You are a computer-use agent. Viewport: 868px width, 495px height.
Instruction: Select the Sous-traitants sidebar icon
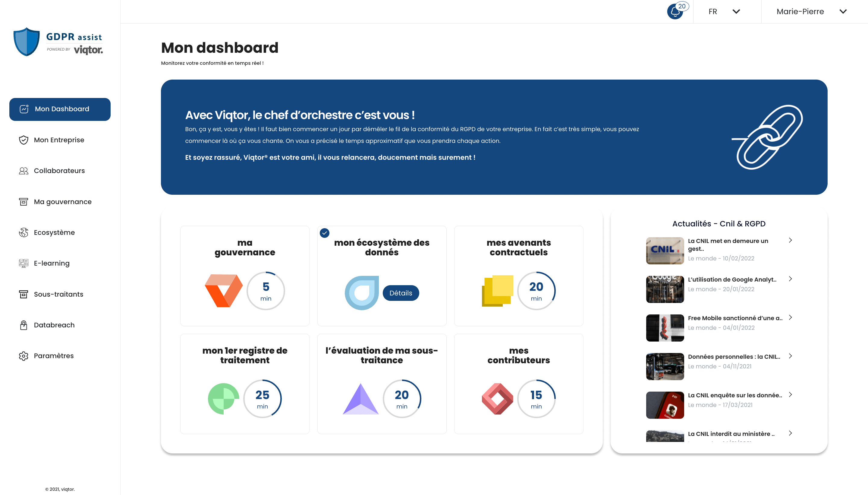(x=23, y=294)
